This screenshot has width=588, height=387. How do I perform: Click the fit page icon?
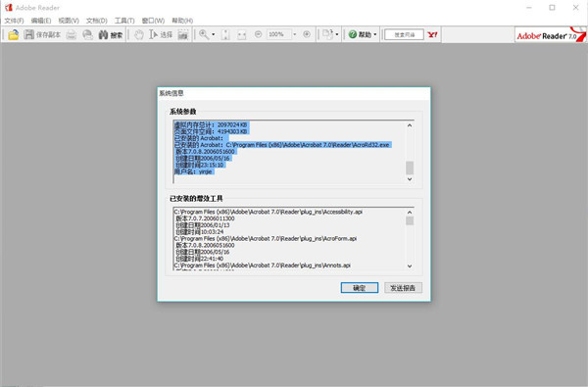tap(225, 34)
